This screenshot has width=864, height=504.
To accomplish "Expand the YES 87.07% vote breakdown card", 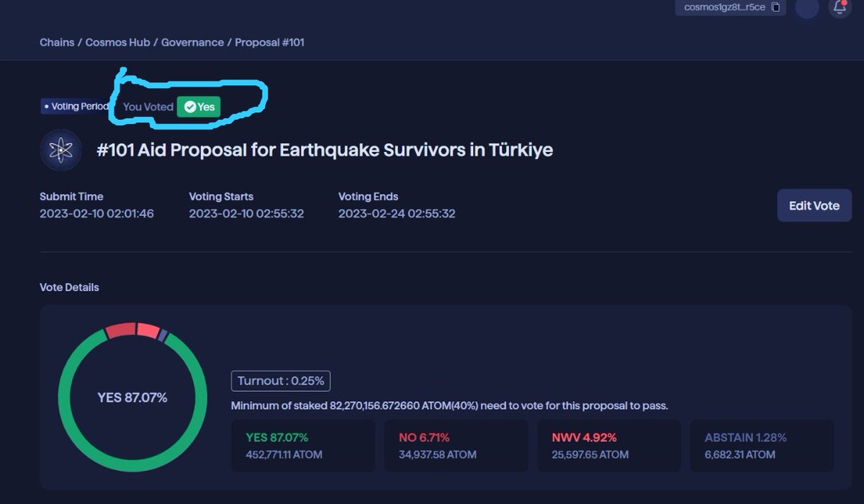I will coord(302,445).
